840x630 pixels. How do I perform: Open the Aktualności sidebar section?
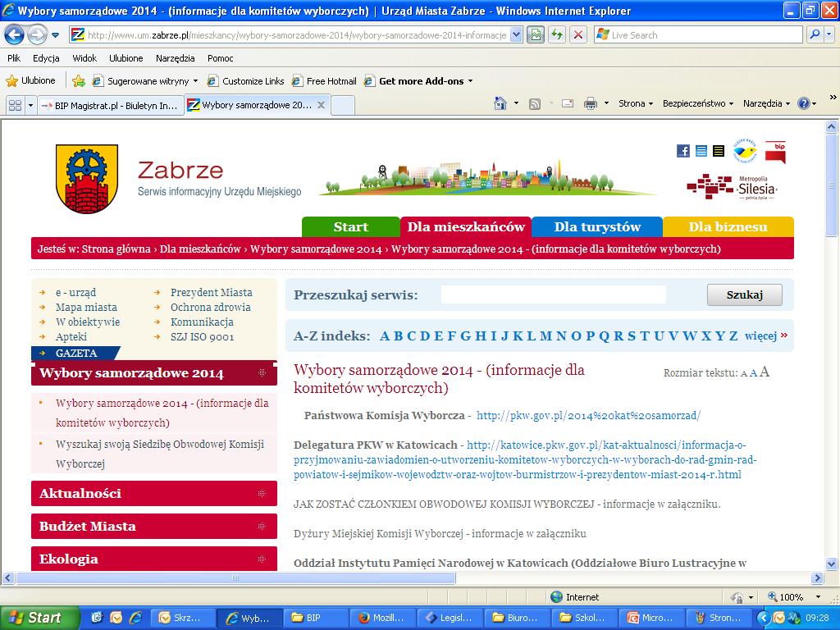[154, 493]
